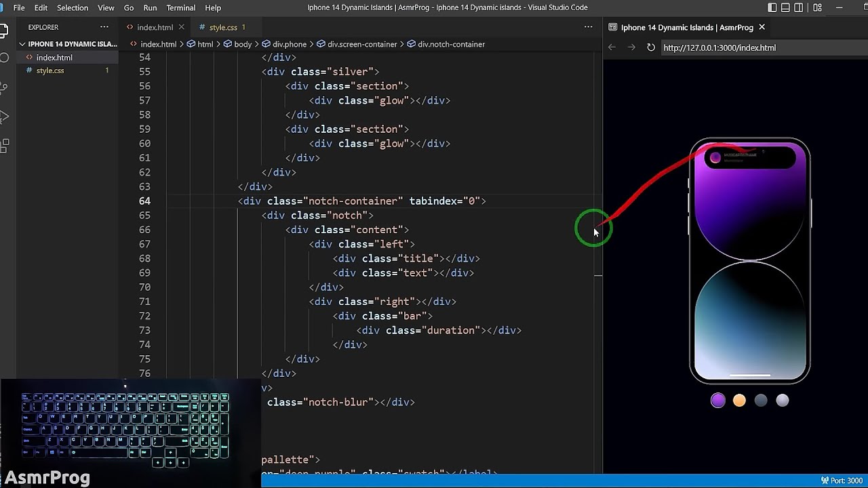The image size is (868, 488).
Task: Click the "silver" class on line 55
Action: pos(350,71)
